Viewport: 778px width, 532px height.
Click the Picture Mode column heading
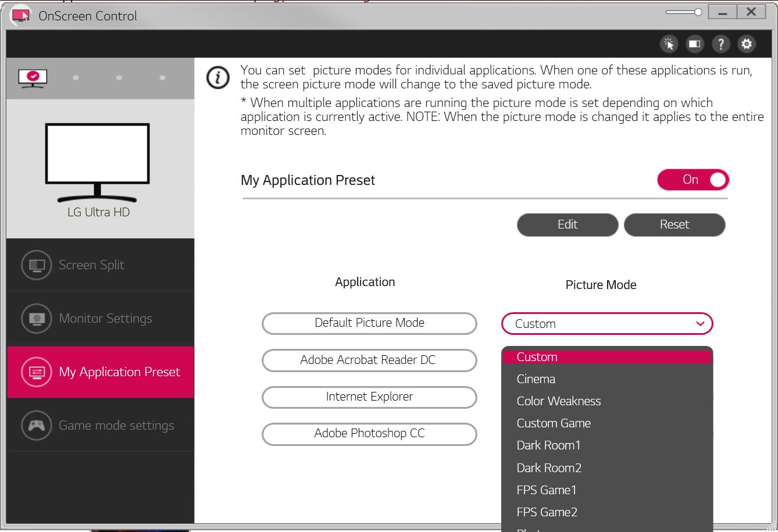[601, 285]
